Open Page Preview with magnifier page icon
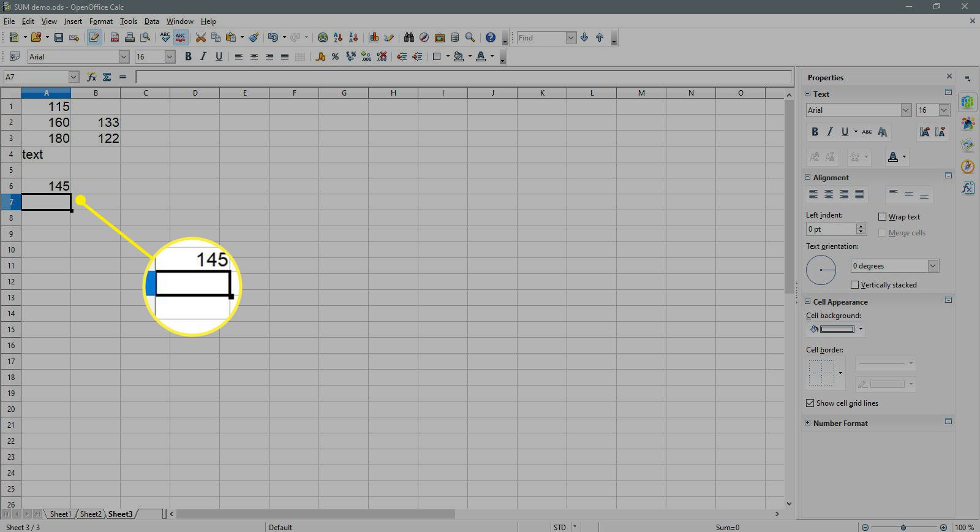980x532 pixels. 145,38
